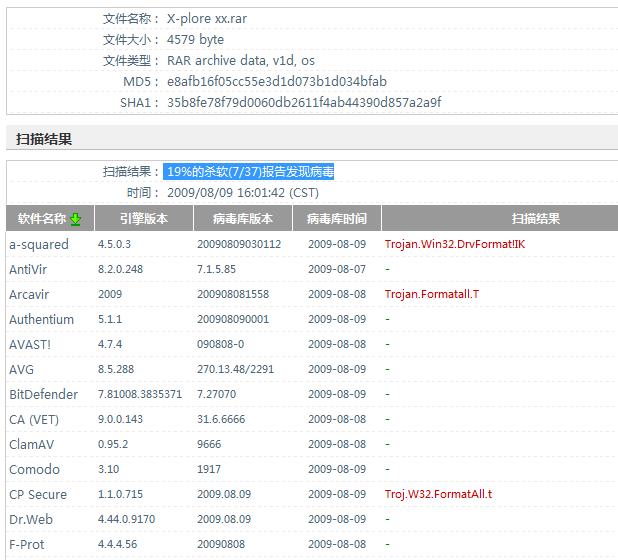Screen dimensions: 618x560
Task: Click F-Prot engine version 4.4.4.56
Action: [x=117, y=544]
